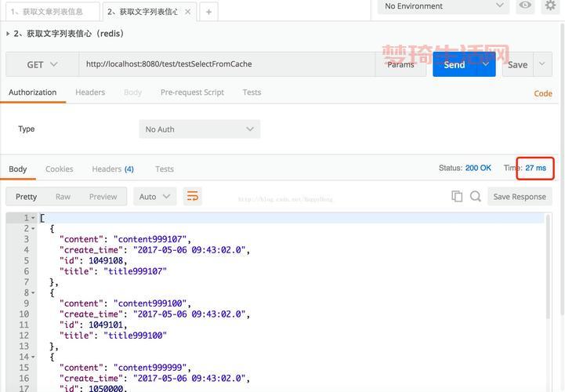
Task: Select the response Headers (4) tab
Action: tap(113, 169)
